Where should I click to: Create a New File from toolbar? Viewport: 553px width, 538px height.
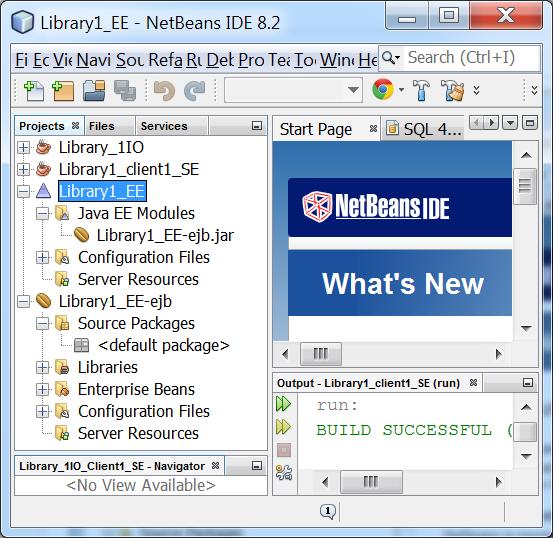point(34,91)
